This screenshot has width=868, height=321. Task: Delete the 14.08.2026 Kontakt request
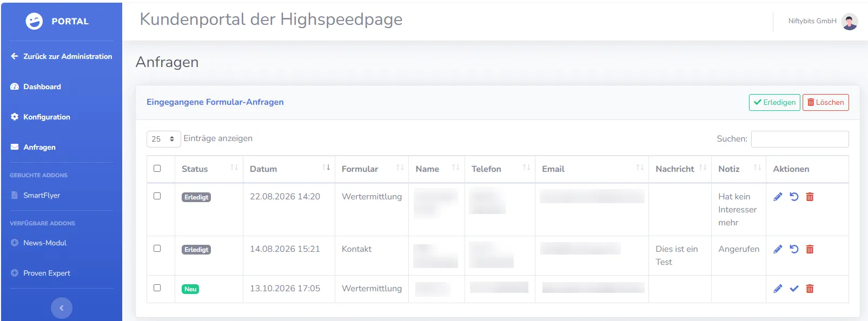[810, 249]
